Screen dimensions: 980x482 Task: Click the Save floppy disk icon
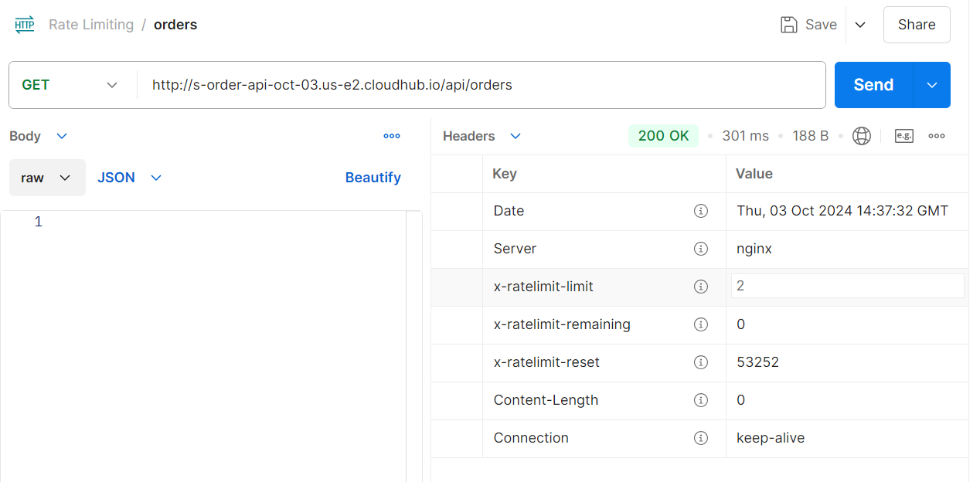click(788, 25)
